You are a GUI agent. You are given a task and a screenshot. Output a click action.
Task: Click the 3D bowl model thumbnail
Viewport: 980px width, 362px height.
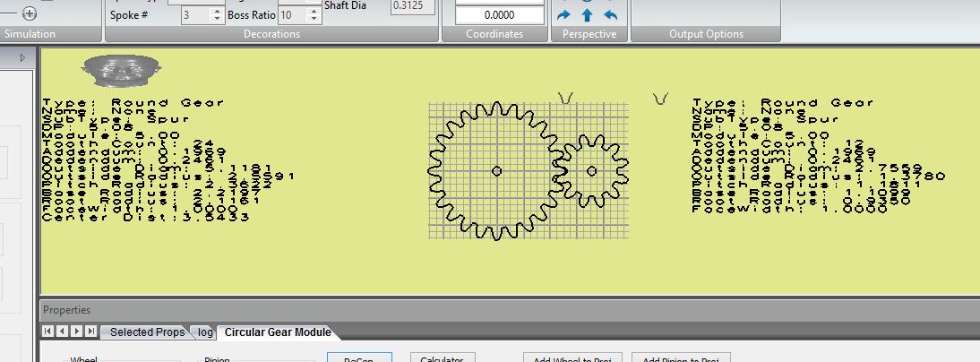coord(121,71)
